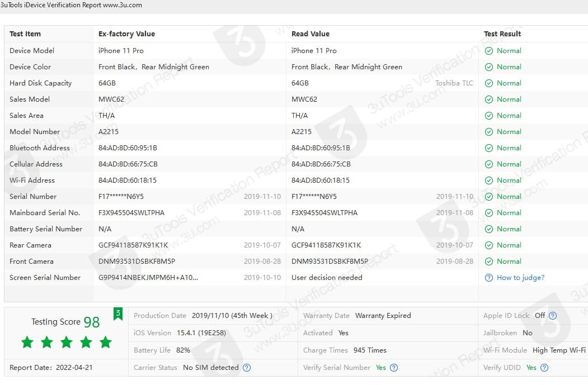Click ex-factory Sales Area TH/A
This screenshot has width=588, height=385.
pos(106,116)
